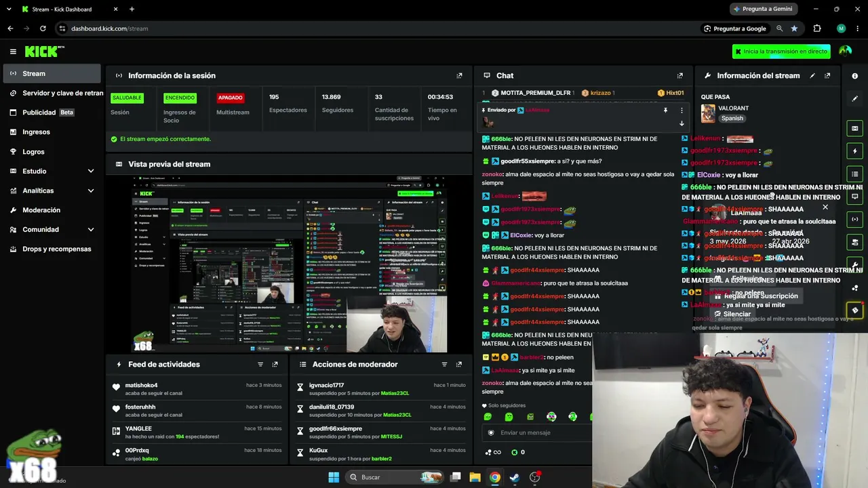
Task: Click the stream preview video thumbnail
Action: pyautogui.click(x=289, y=264)
